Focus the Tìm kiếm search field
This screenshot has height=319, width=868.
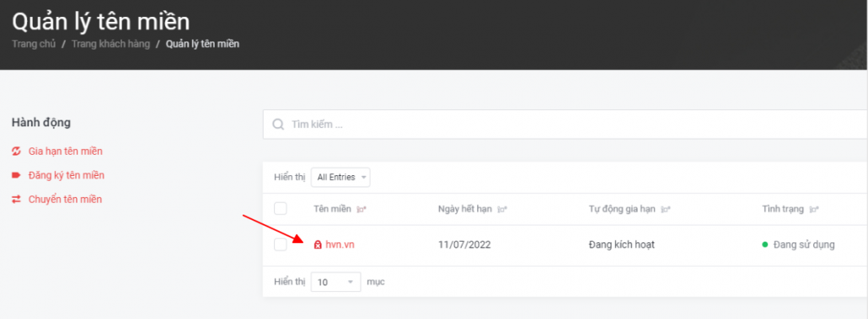click(x=565, y=125)
